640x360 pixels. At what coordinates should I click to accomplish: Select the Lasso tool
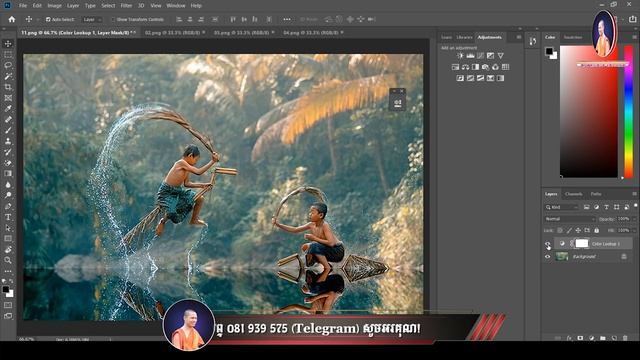point(8,65)
